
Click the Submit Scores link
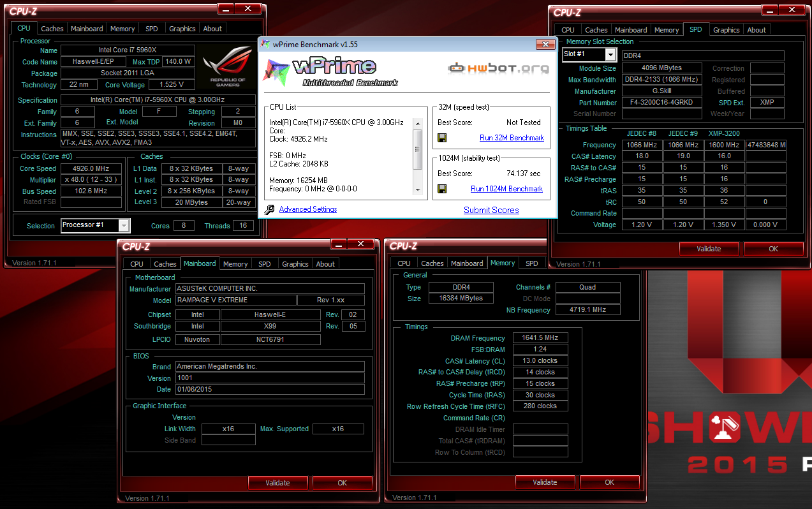tap(491, 210)
